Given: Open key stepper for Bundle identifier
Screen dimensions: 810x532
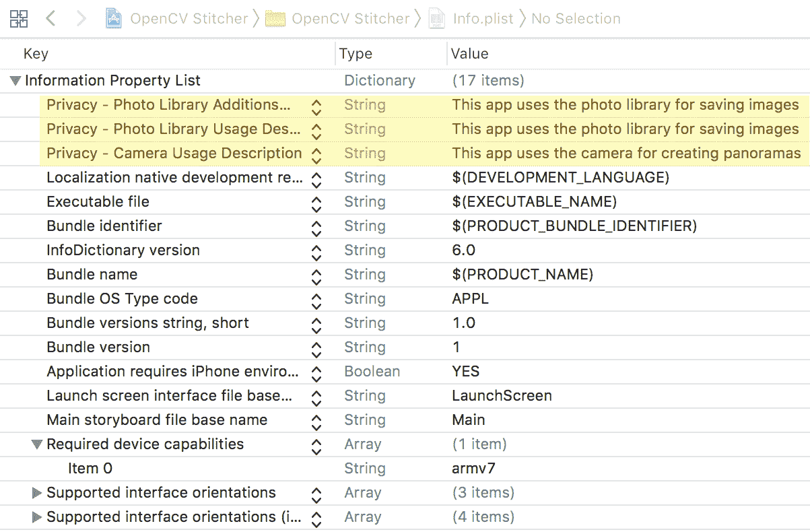Looking at the screenshot, I should (316, 227).
